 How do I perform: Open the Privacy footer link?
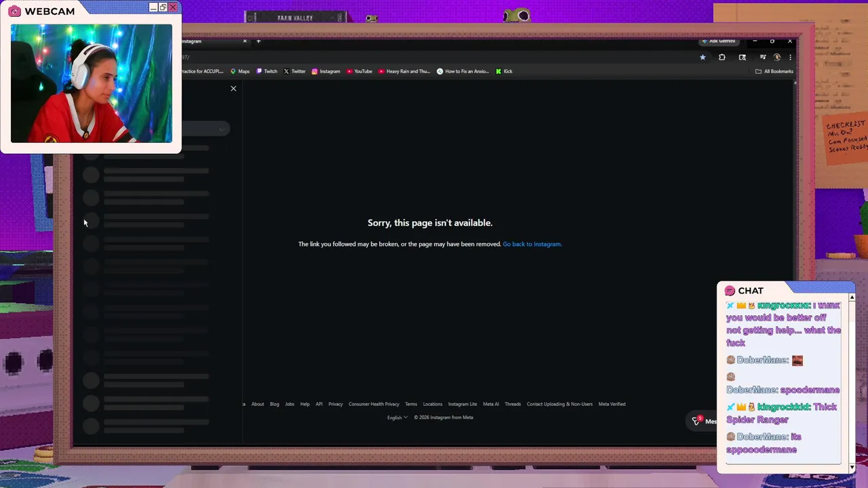336,404
